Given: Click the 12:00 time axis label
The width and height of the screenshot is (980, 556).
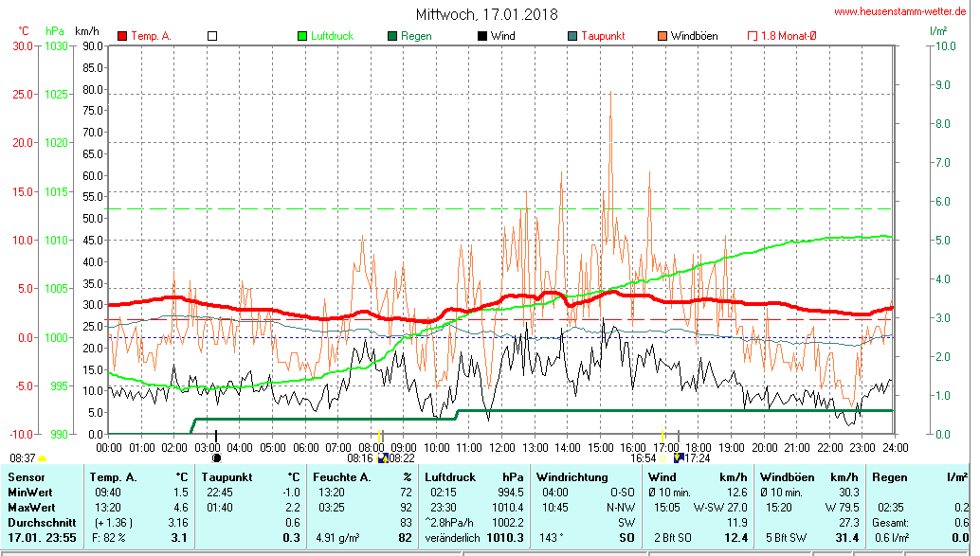Looking at the screenshot, I should (x=501, y=446).
